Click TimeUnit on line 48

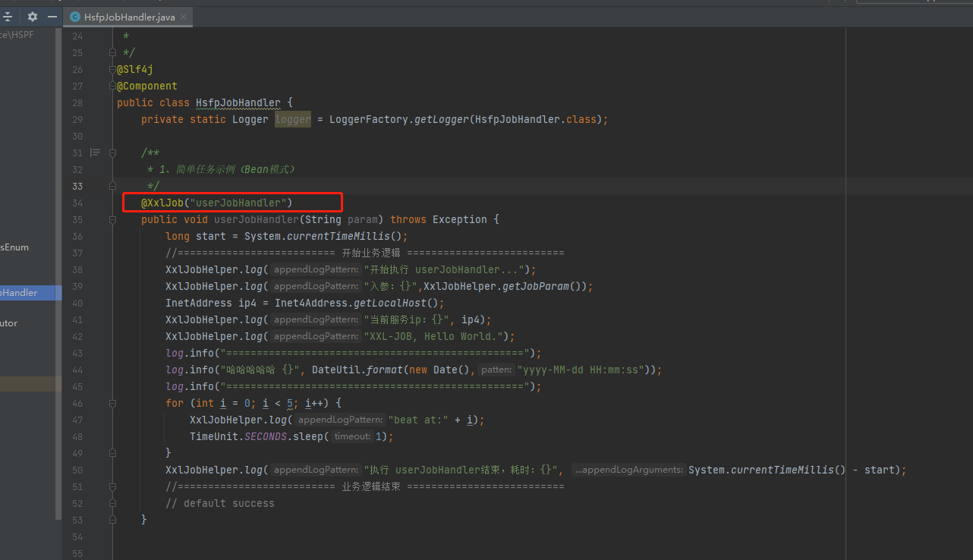coord(214,436)
